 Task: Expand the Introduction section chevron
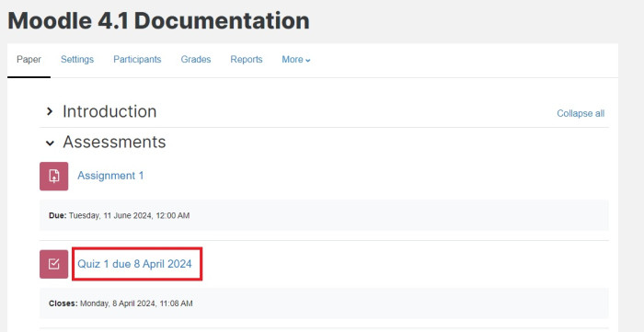[x=50, y=111]
